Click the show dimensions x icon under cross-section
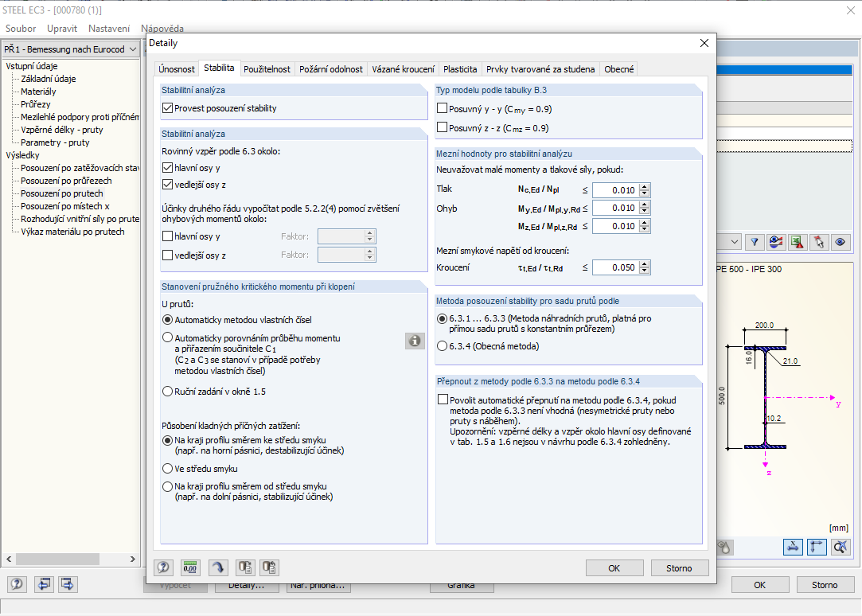This screenshot has width=862, height=616. pyautogui.click(x=793, y=547)
